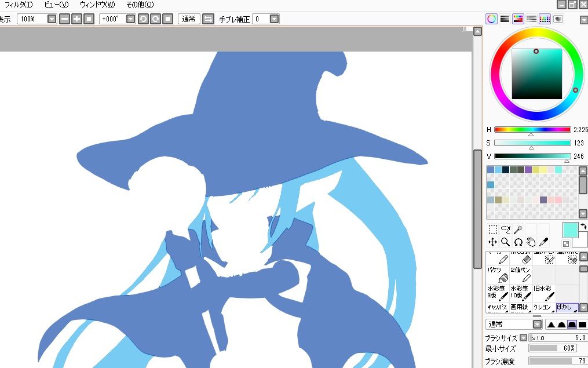Viewport: 588px width, 368px height.
Task: Adjust the S saturation slider
Action: coord(532,143)
